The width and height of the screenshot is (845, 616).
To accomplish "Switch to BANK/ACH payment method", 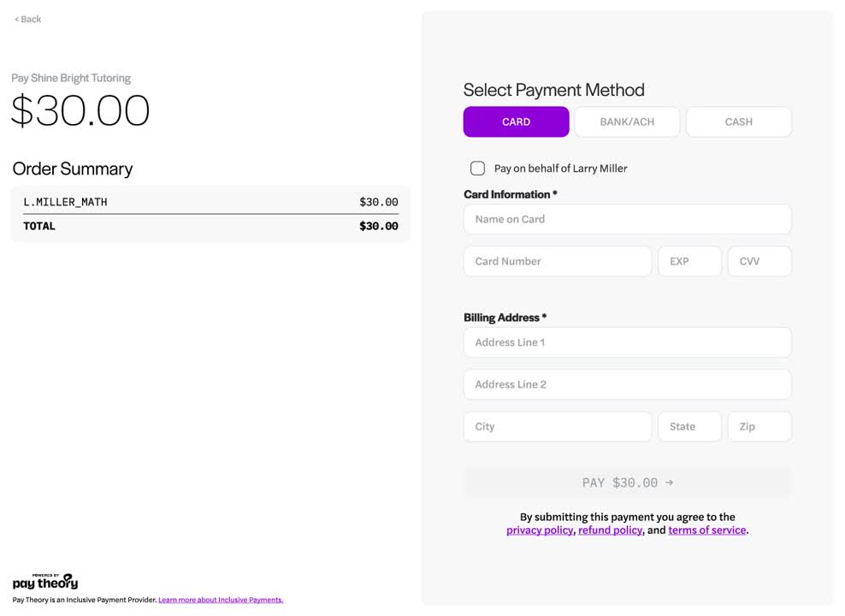I will [627, 121].
